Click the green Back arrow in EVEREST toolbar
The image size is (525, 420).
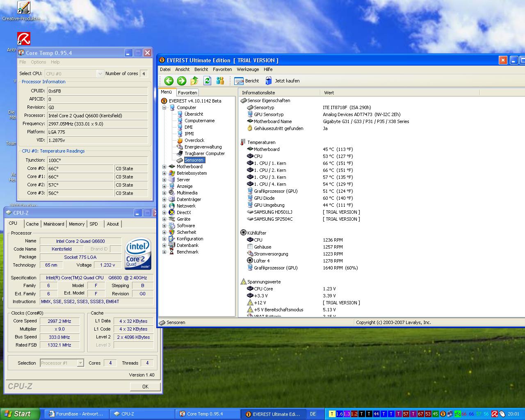169,81
